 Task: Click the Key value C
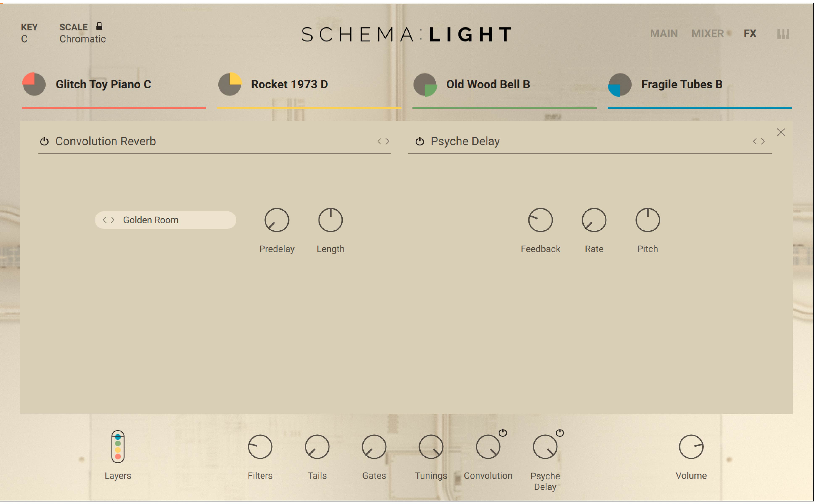[24, 39]
